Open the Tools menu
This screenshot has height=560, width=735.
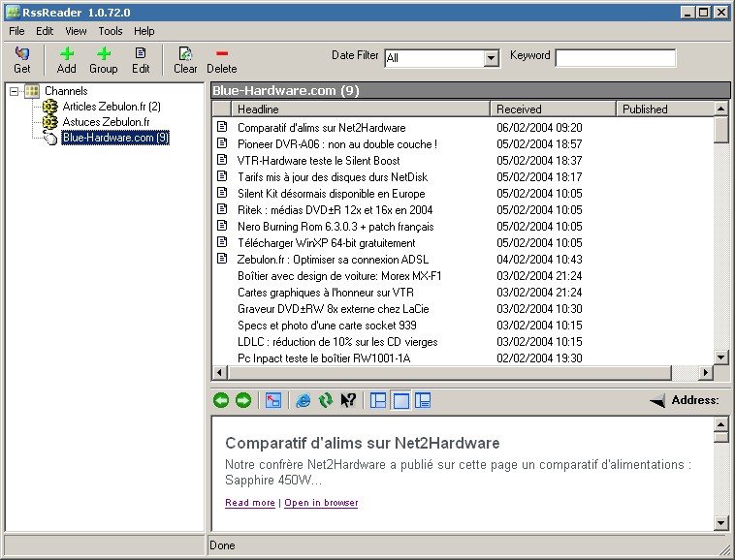coord(111,31)
